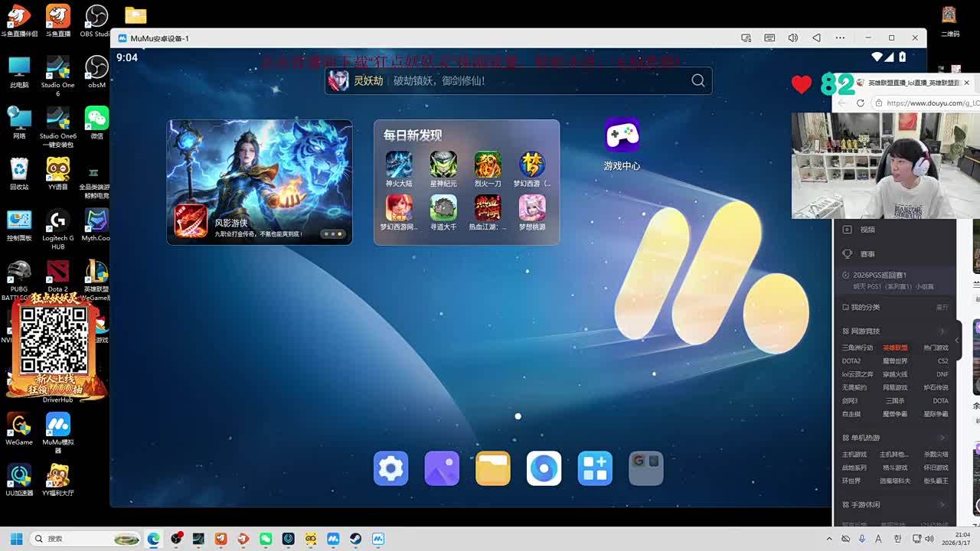Click the 英雄联盟 category link
980x551 pixels.
(x=895, y=347)
